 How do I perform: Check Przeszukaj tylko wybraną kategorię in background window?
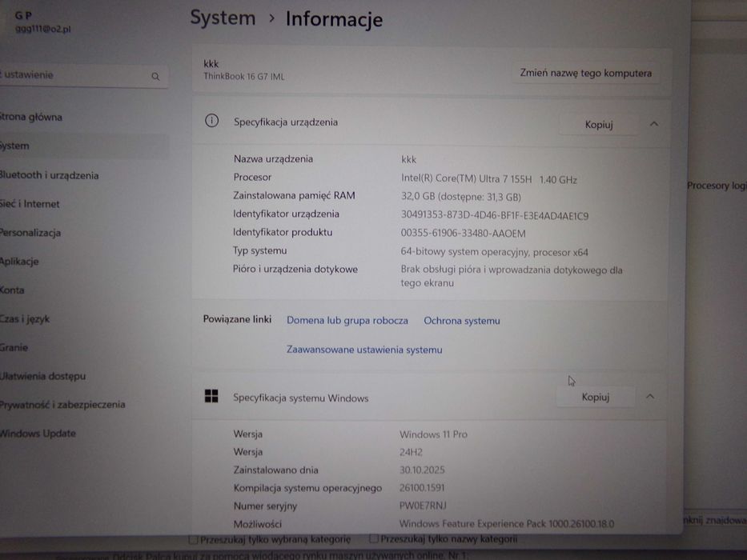(x=193, y=539)
